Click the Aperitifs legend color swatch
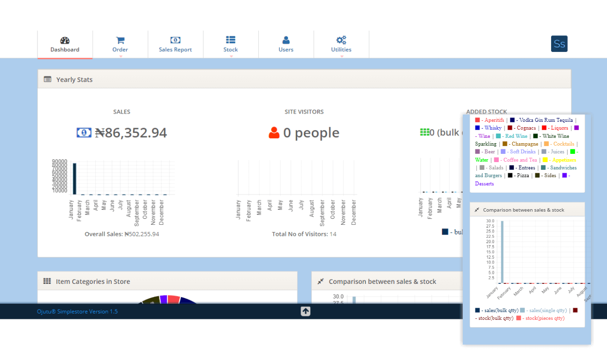The width and height of the screenshot is (607, 364). click(477, 120)
